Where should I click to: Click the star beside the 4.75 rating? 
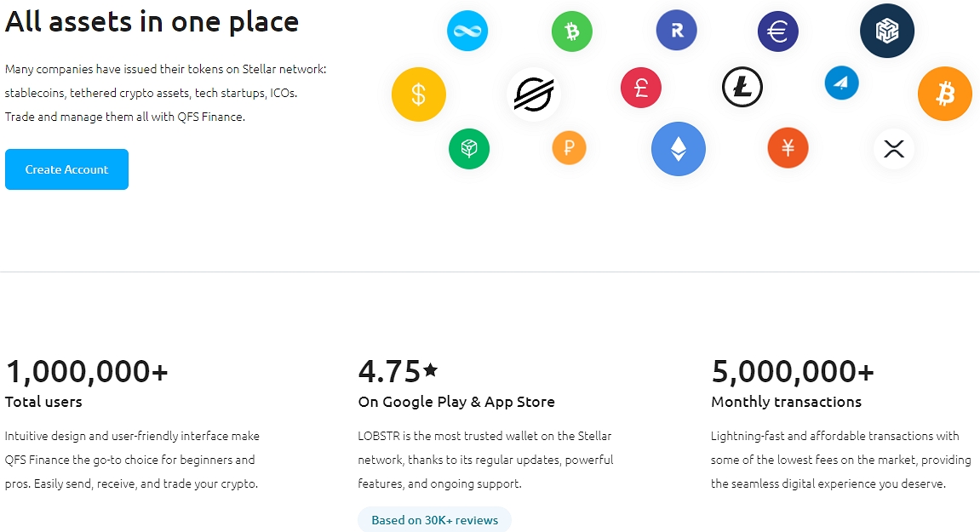tap(431, 369)
